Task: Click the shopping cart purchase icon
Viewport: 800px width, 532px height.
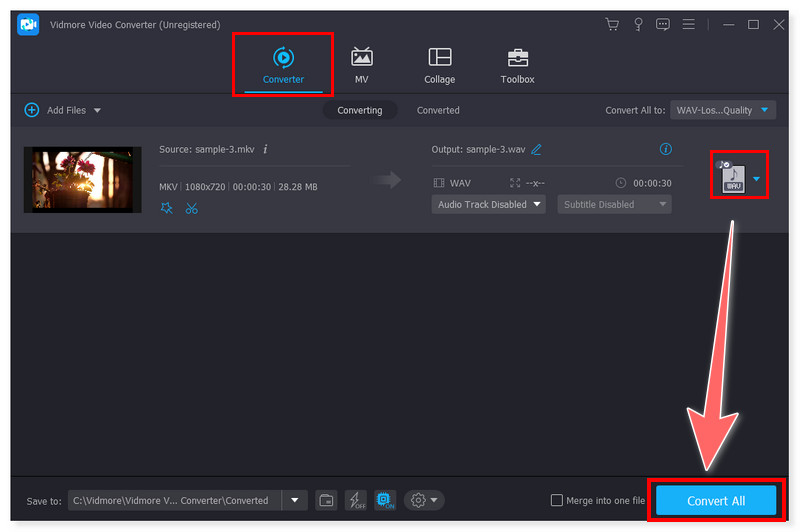Action: pos(612,24)
